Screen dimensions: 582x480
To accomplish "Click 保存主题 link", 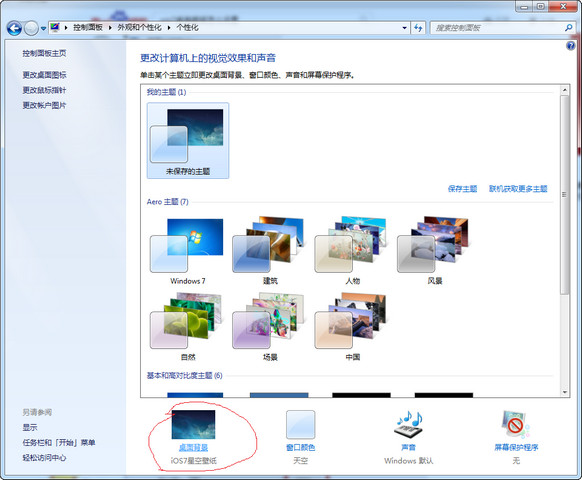I will (x=462, y=189).
